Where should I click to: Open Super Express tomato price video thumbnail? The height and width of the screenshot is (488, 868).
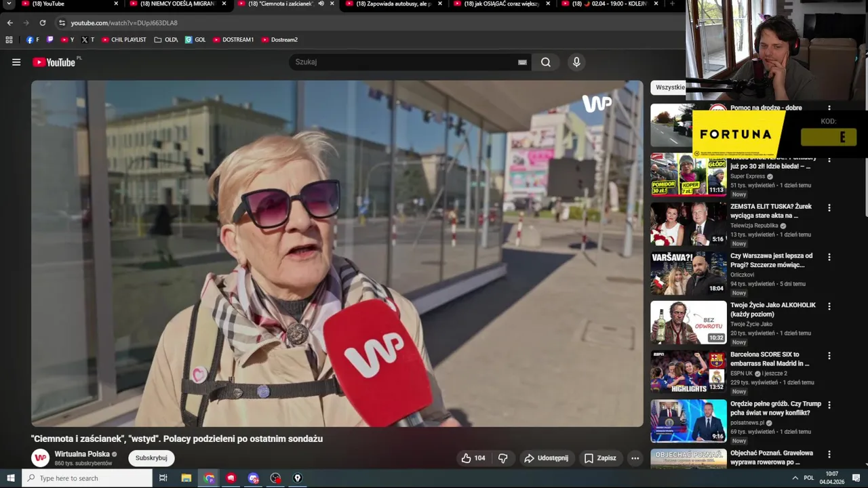click(x=688, y=174)
